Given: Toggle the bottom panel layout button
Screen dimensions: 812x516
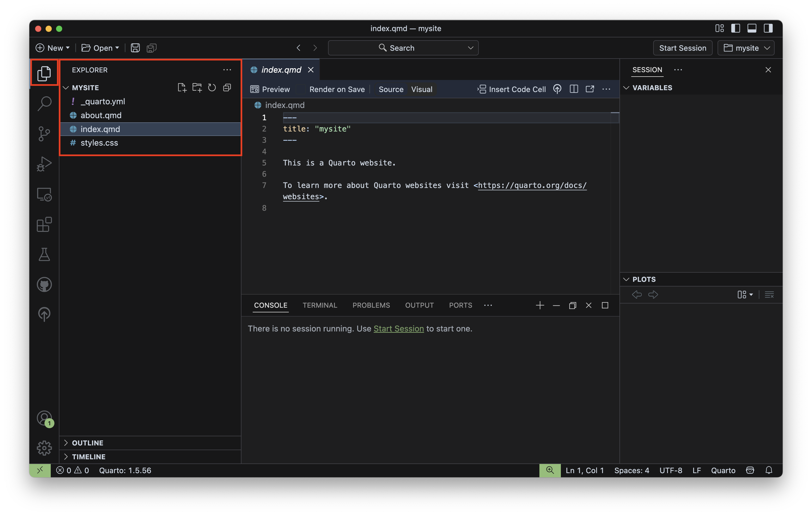Looking at the screenshot, I should tap(752, 28).
